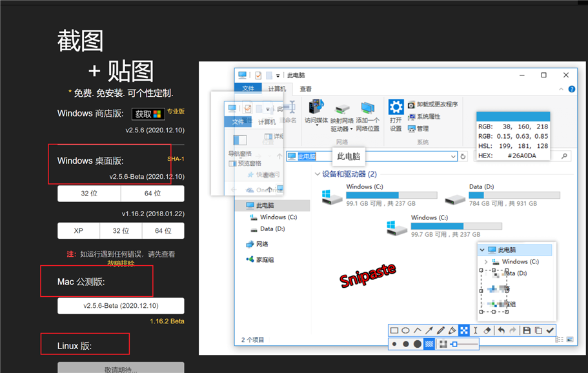
Task: Select the rectangle tool in Snipaste toolbar
Action: pyautogui.click(x=394, y=330)
